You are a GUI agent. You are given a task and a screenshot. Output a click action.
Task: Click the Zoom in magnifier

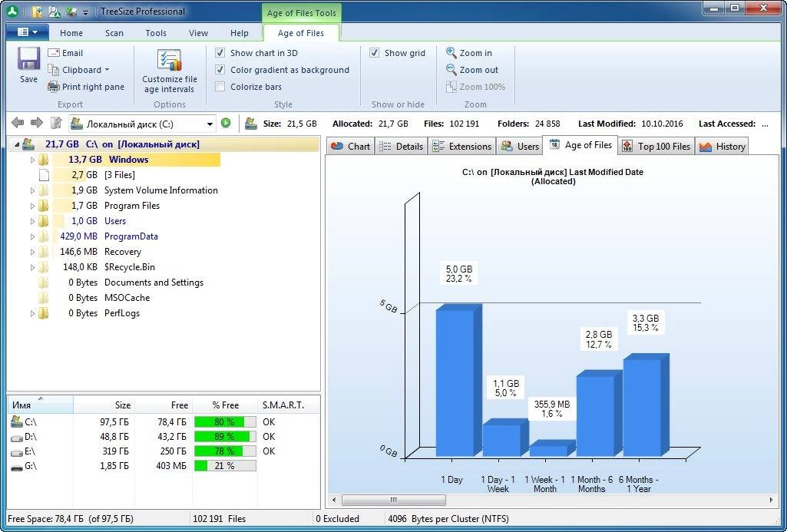[x=451, y=53]
